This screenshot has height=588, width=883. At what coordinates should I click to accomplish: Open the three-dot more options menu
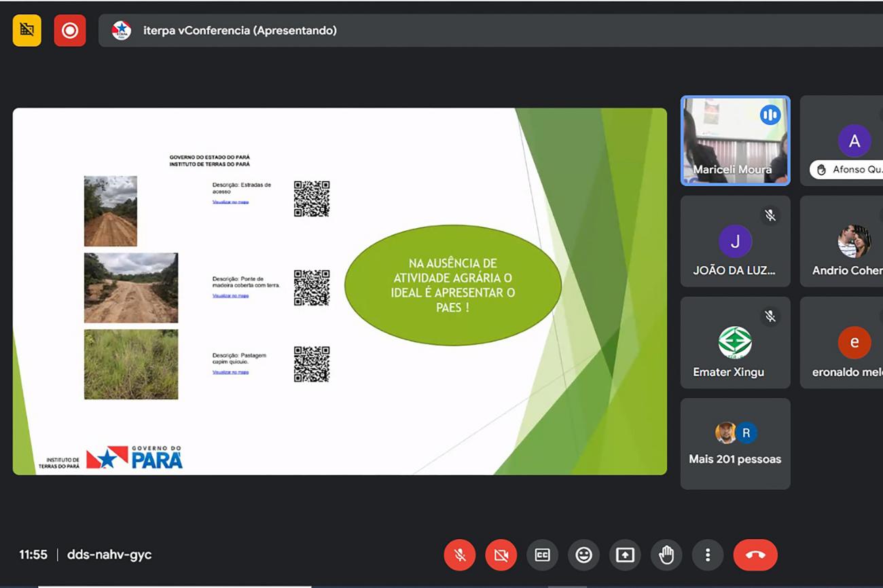tap(708, 555)
